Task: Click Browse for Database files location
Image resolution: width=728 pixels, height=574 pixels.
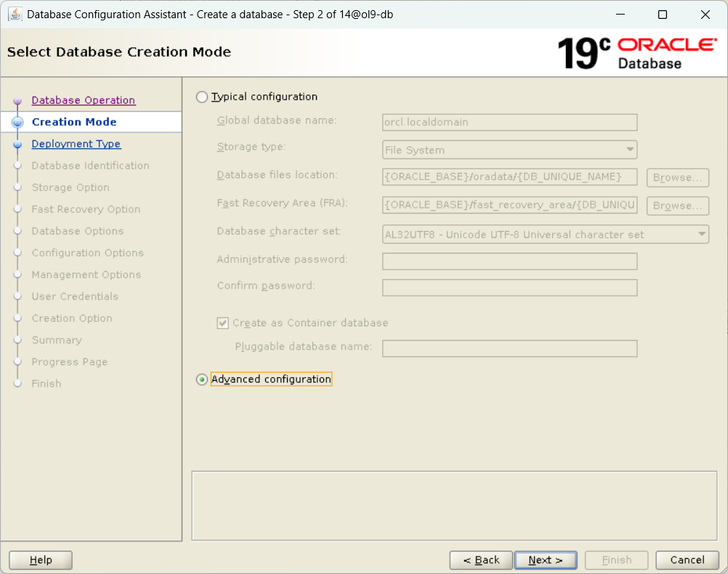Action: 678,178
